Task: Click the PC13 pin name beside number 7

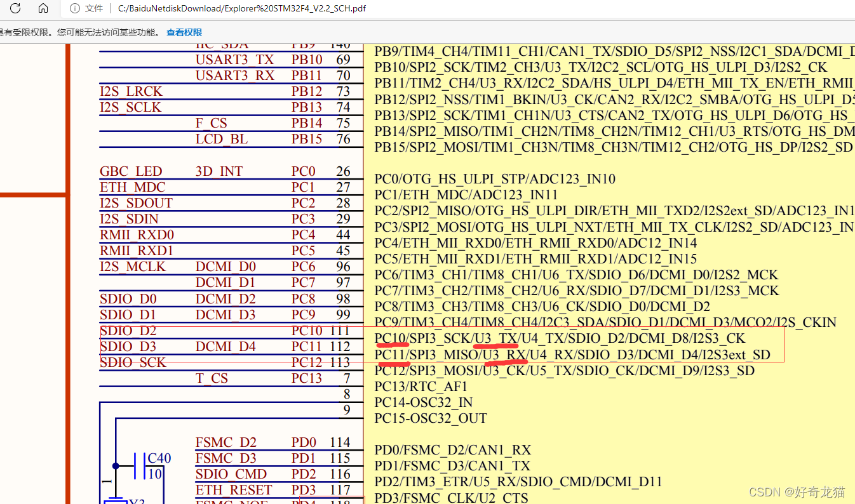Action: [x=307, y=378]
